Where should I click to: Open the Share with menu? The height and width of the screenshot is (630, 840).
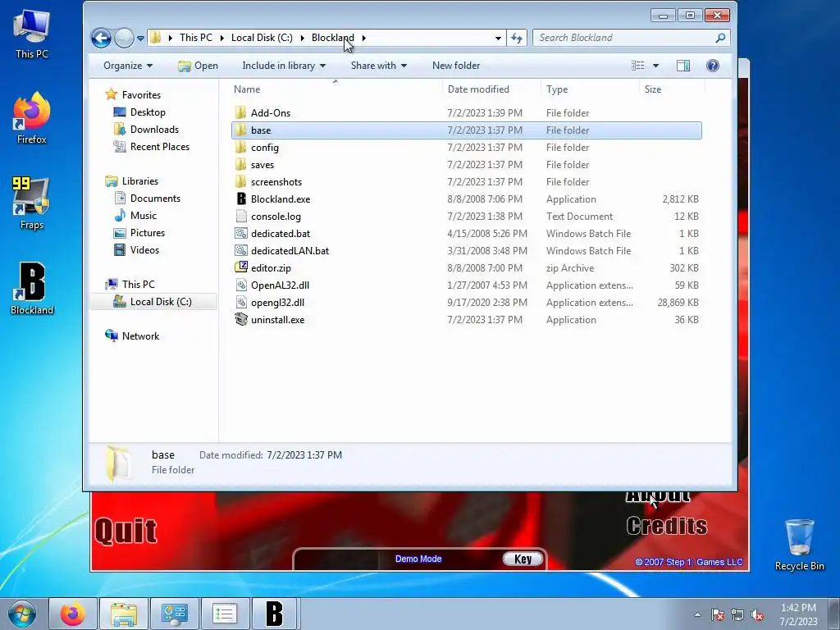(x=379, y=66)
